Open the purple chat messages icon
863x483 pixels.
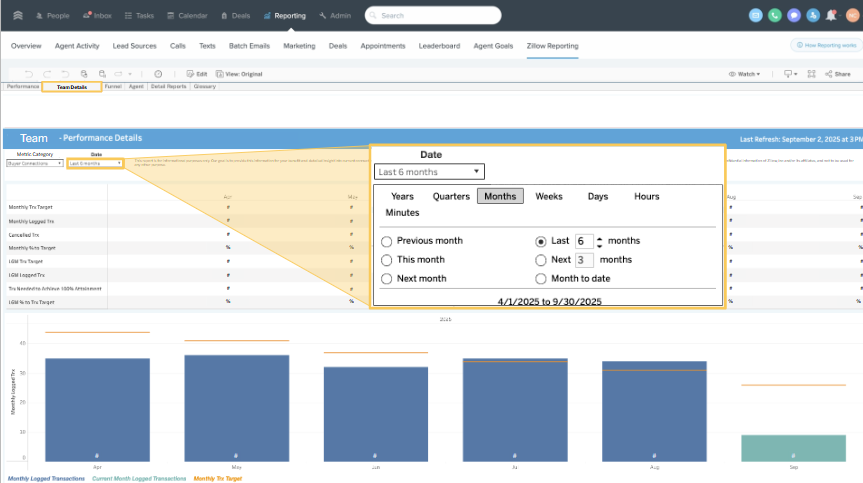[793, 16]
